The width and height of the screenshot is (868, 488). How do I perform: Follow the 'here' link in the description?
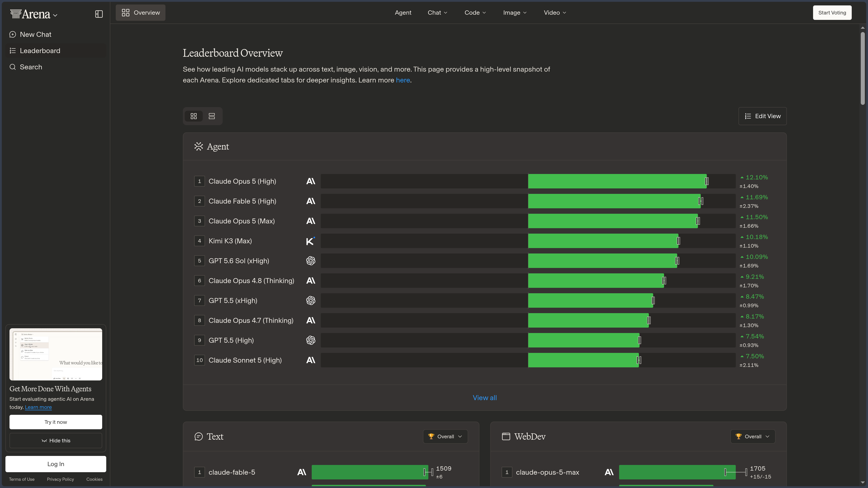pos(403,80)
